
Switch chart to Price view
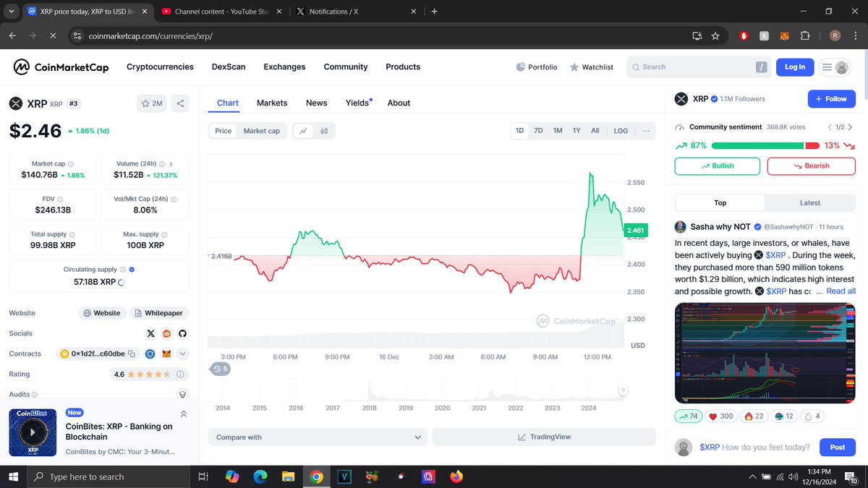(x=224, y=131)
